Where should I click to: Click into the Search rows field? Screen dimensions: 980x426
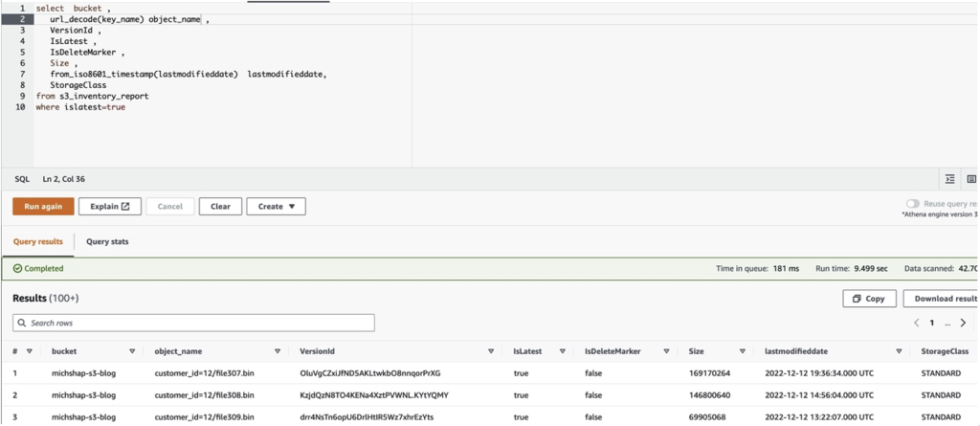(193, 323)
